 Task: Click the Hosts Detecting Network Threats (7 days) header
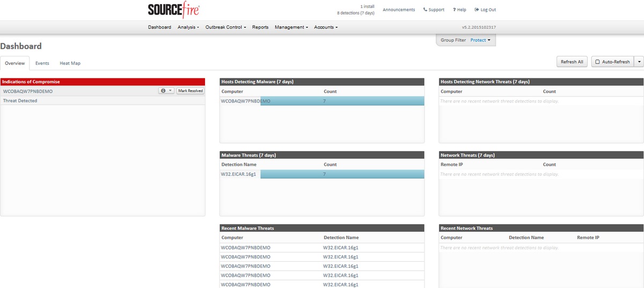541,82
